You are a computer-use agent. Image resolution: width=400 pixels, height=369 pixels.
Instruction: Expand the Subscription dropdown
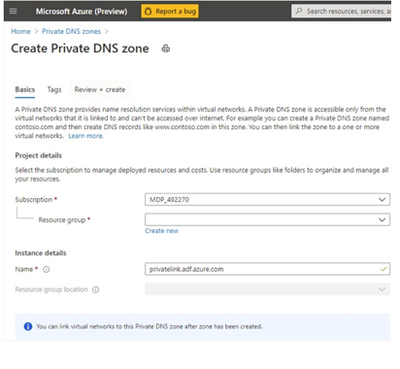point(267,200)
